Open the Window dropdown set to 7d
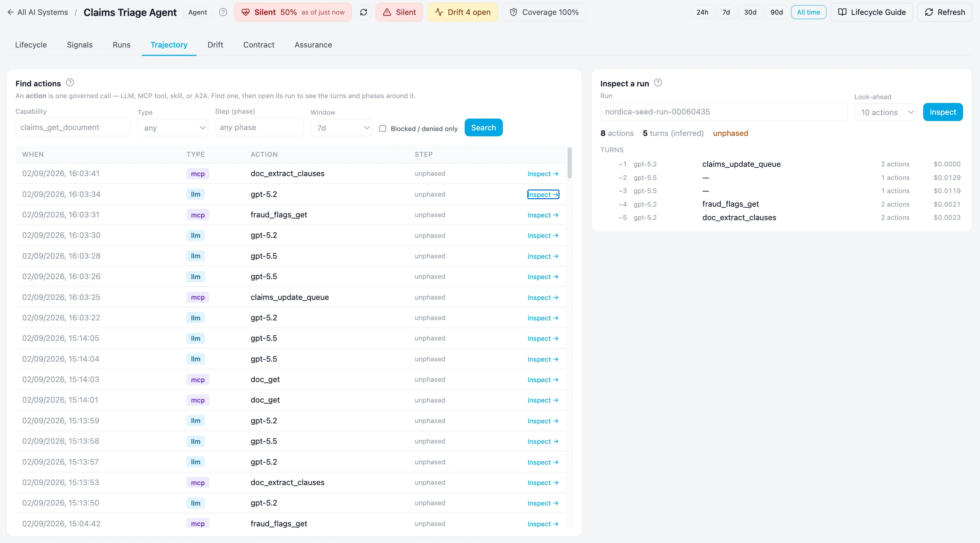This screenshot has width=980, height=543. (x=341, y=128)
